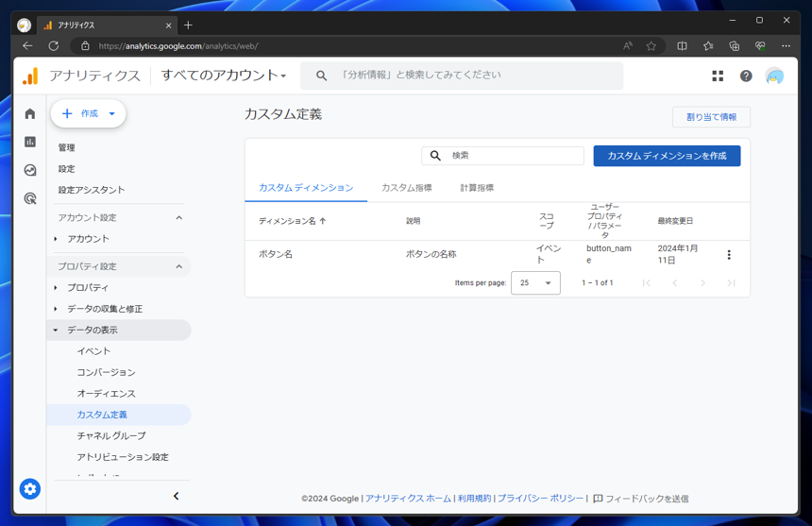Click the ボタン名 dimension cell
Screen dimensions: 812x526
click(276, 254)
